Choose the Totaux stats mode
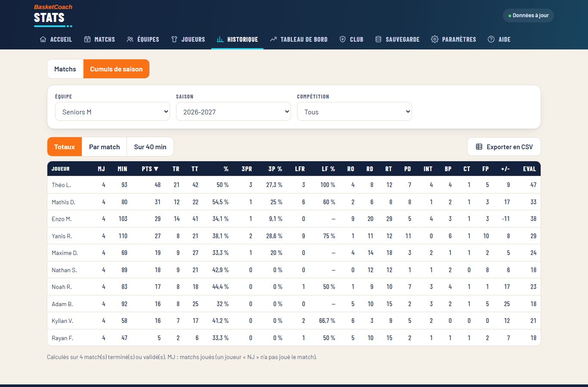The width and height of the screenshot is (588, 387). point(65,147)
